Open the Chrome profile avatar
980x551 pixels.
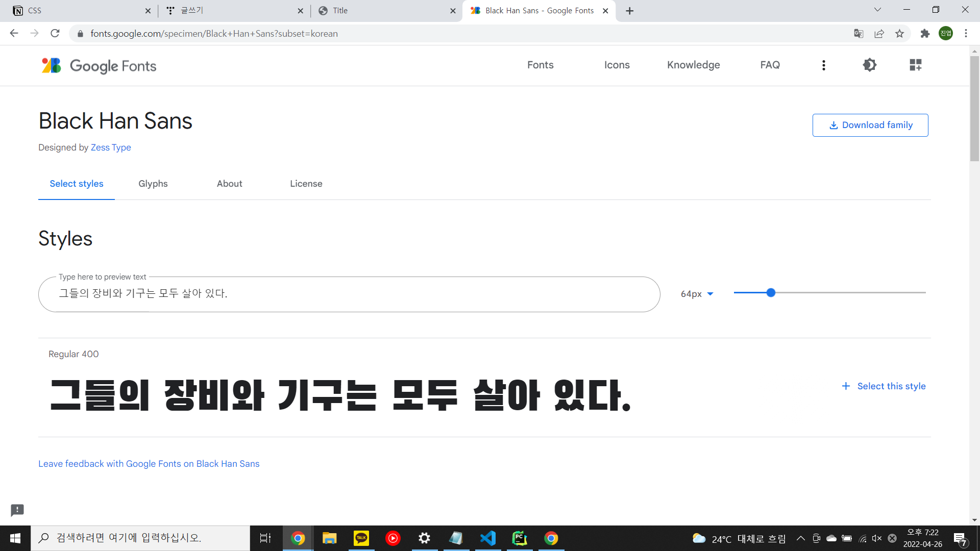coord(946,33)
